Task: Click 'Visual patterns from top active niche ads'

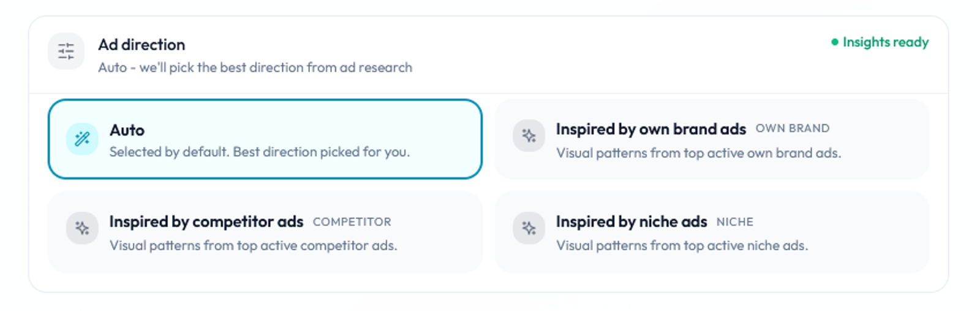Action: click(682, 245)
